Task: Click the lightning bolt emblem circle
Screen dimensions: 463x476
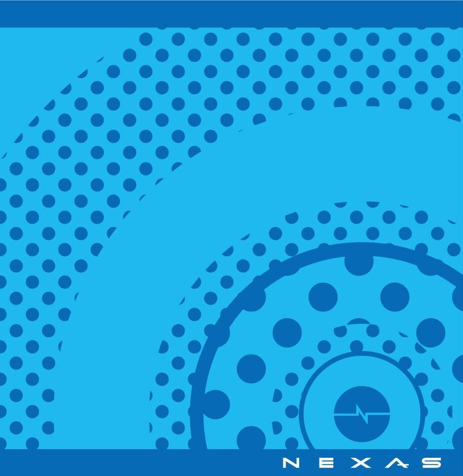Action: [x=362, y=414]
